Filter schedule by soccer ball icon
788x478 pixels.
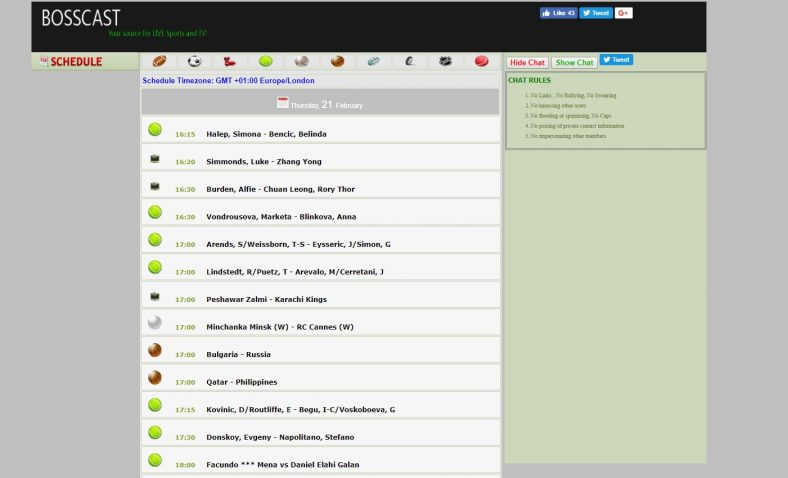[x=194, y=61]
